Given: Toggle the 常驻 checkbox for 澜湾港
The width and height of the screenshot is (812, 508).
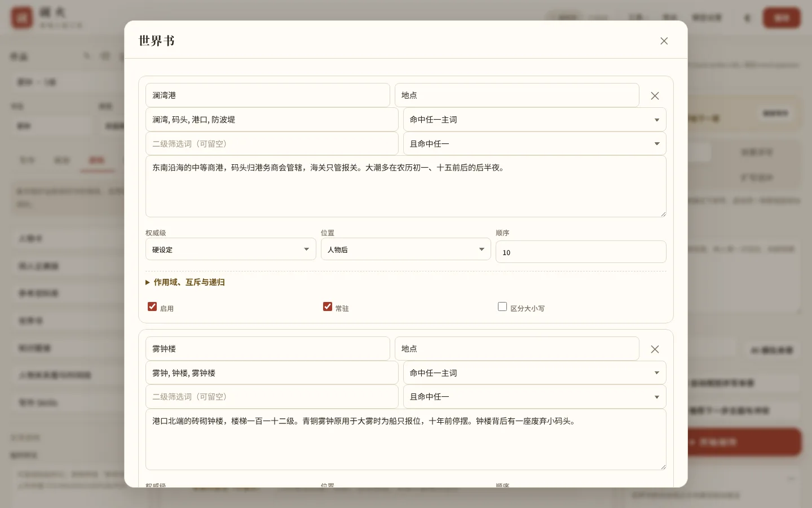Looking at the screenshot, I should tap(328, 306).
